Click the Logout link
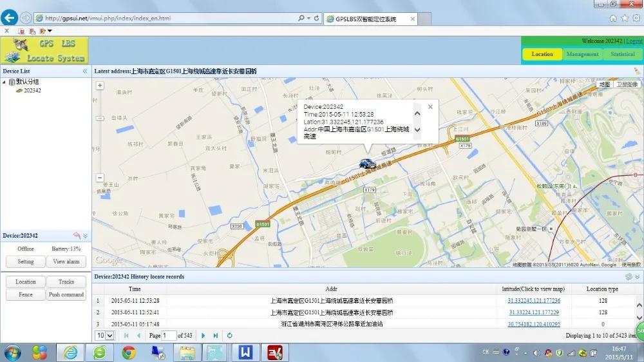The height and width of the screenshot is (362, 644). pos(634,41)
